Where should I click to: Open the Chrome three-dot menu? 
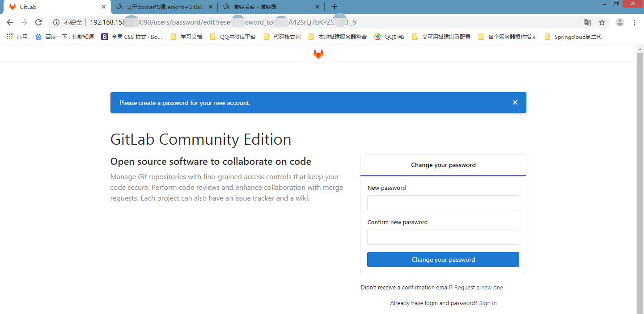click(x=634, y=22)
